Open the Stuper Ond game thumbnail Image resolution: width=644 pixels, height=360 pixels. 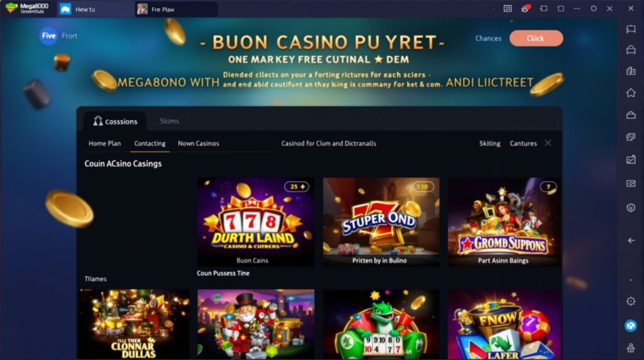tap(381, 222)
